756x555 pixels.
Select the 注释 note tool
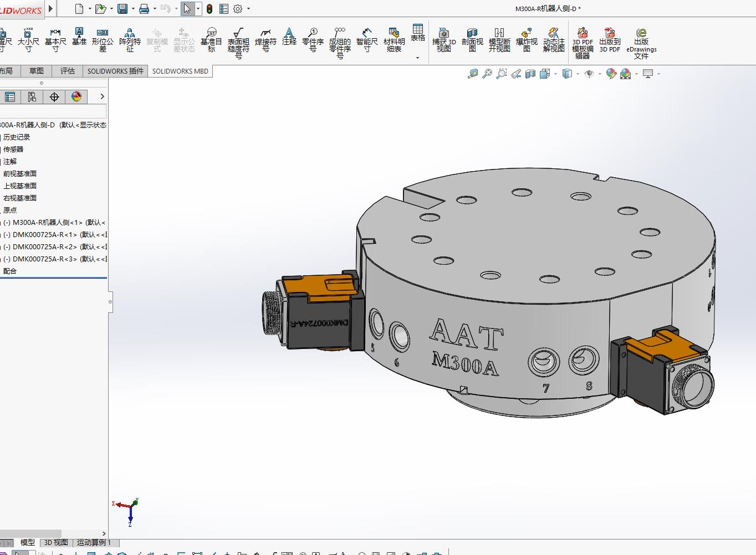289,37
